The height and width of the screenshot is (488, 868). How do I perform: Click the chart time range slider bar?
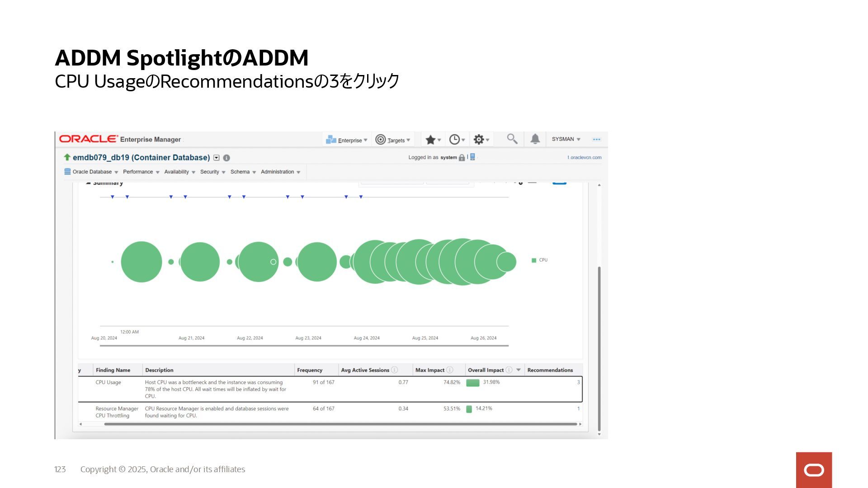click(304, 346)
